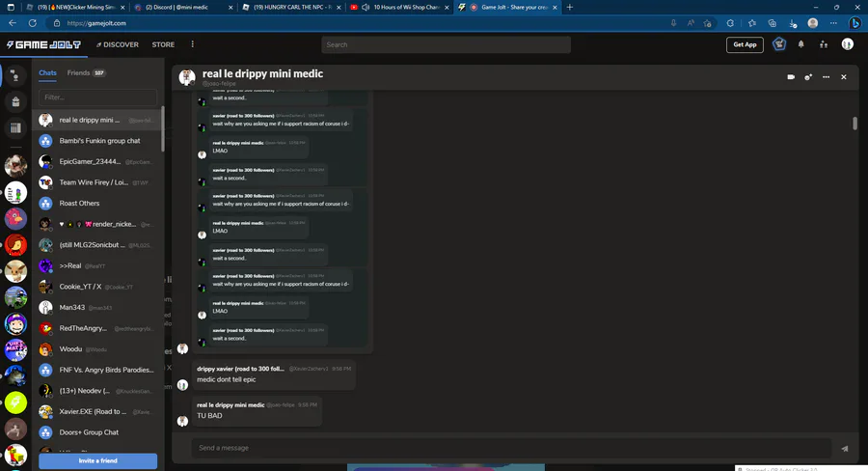Open the notifications bell

tap(801, 44)
